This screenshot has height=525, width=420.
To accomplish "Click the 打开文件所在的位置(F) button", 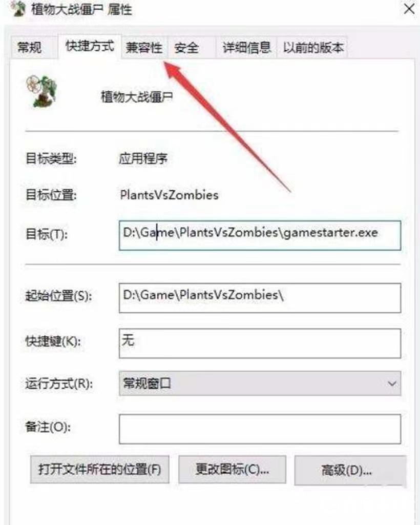I will pyautogui.click(x=100, y=470).
